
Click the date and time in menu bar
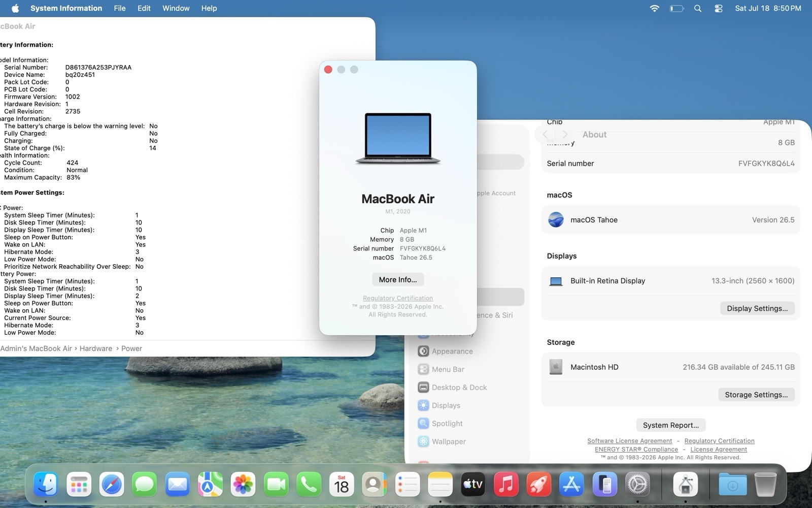pyautogui.click(x=768, y=8)
